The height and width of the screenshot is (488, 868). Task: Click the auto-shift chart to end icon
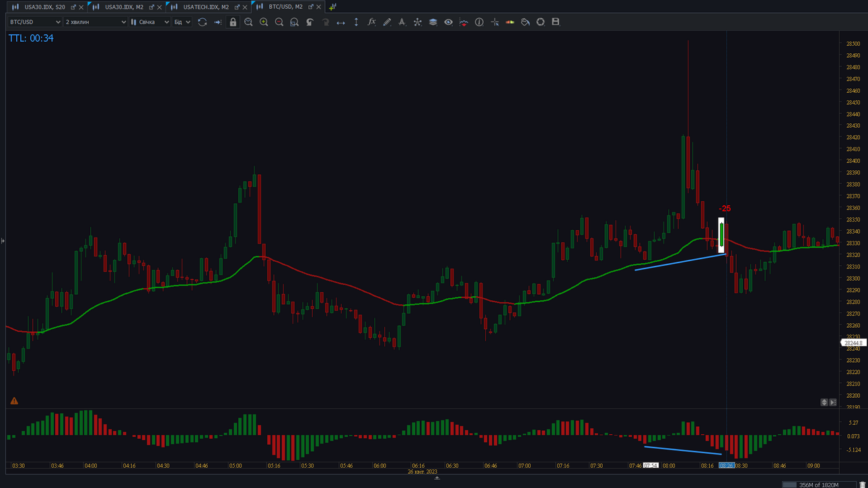(217, 22)
